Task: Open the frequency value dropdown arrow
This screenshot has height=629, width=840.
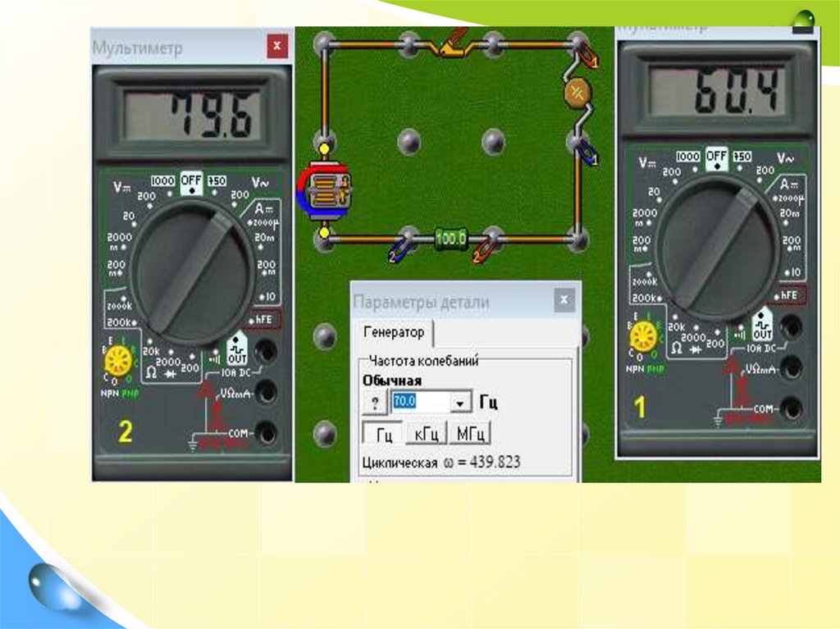Action: coord(460,403)
